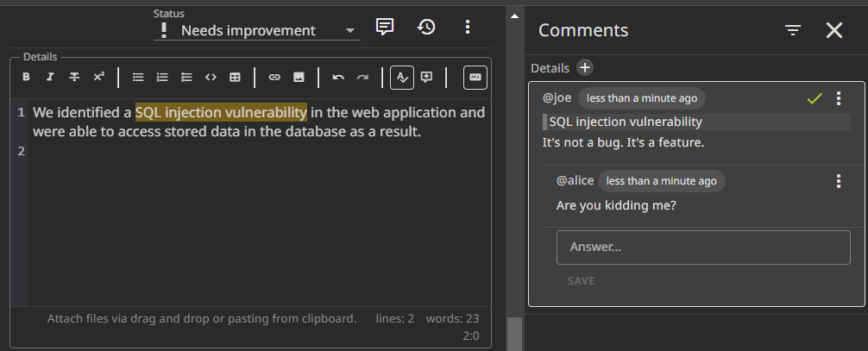Click the scrollbar up arrow
Image resolution: width=868 pixels, height=351 pixels.
click(515, 16)
